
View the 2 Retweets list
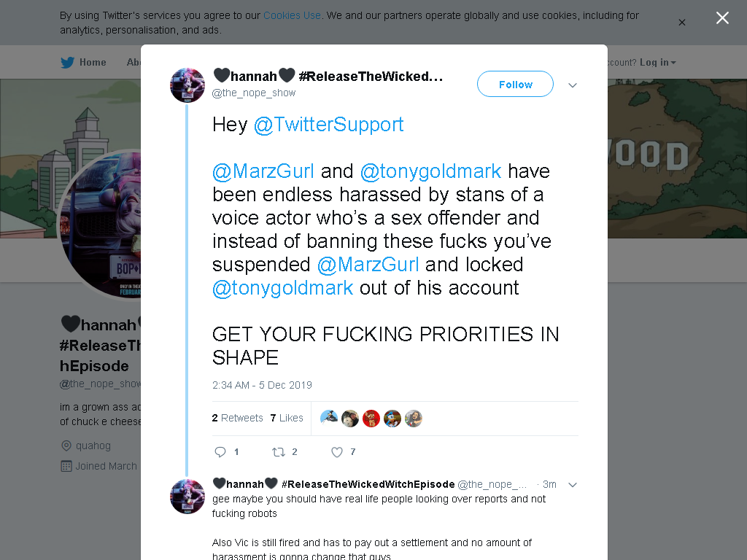coord(237,418)
